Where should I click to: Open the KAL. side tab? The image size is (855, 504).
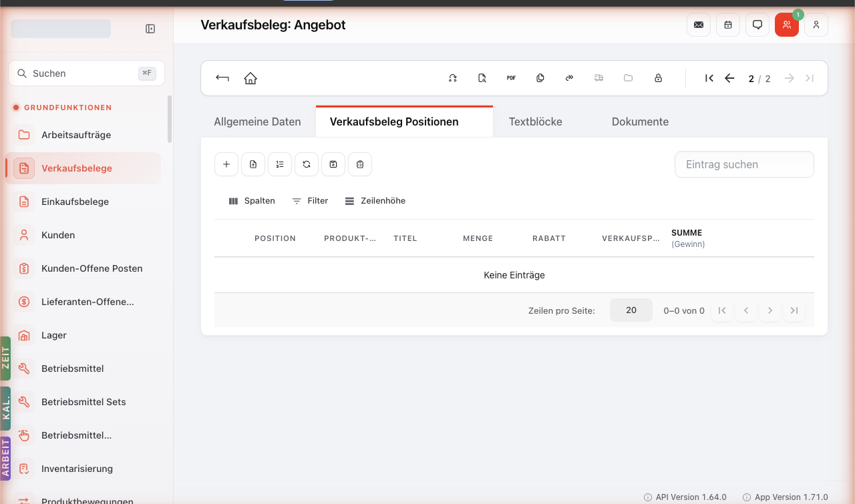coord(5,409)
